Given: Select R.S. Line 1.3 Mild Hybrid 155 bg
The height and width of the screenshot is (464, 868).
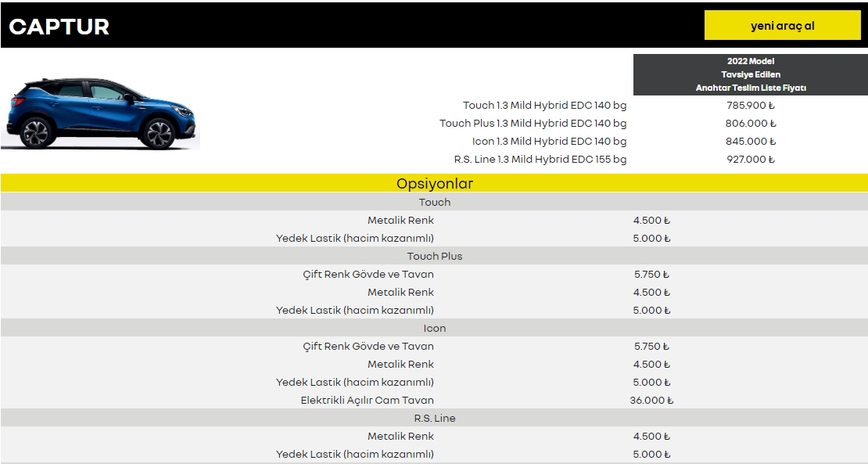Looking at the screenshot, I should coord(540,160).
